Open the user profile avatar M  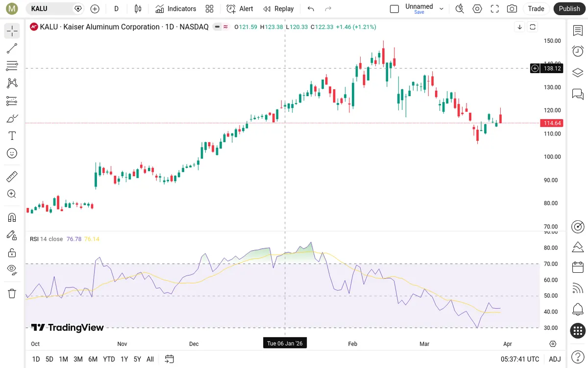tap(12, 9)
